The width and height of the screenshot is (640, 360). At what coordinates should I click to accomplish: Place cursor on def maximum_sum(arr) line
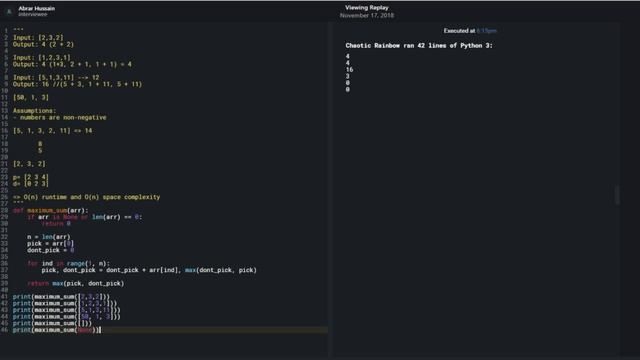51,211
